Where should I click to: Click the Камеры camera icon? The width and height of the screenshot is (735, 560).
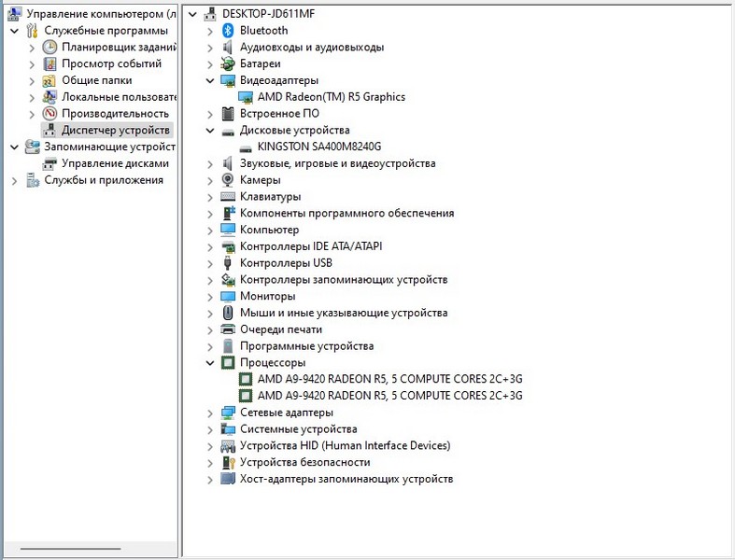[x=228, y=180]
